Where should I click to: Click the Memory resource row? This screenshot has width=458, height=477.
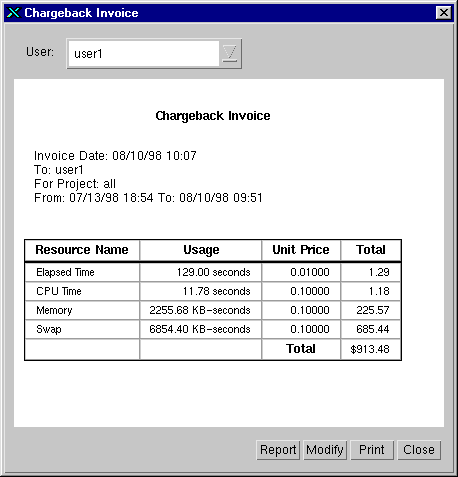click(x=213, y=310)
